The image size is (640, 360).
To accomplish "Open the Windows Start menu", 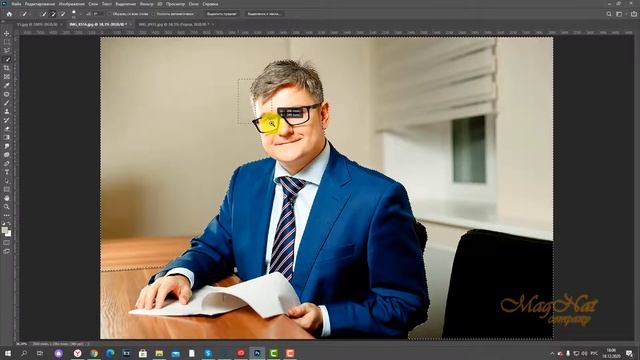I will coord(8,353).
